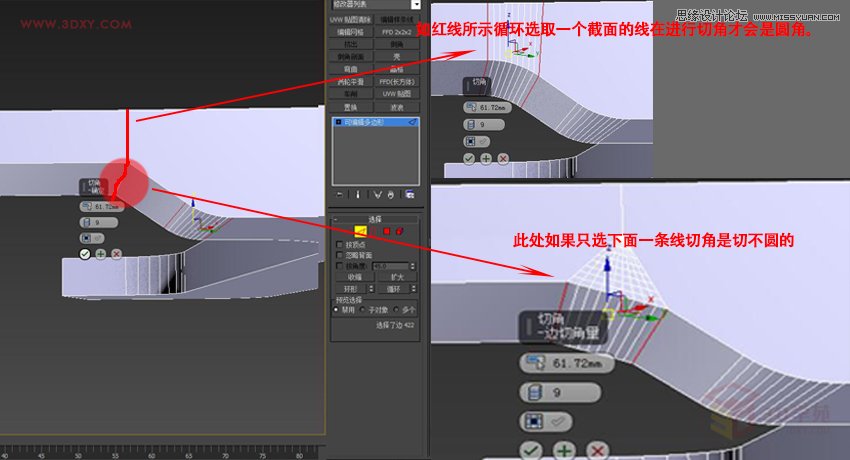The width and height of the screenshot is (850, 460).
Task: Click the UVW 贴图 modifier button
Action: pyautogui.click(x=397, y=94)
